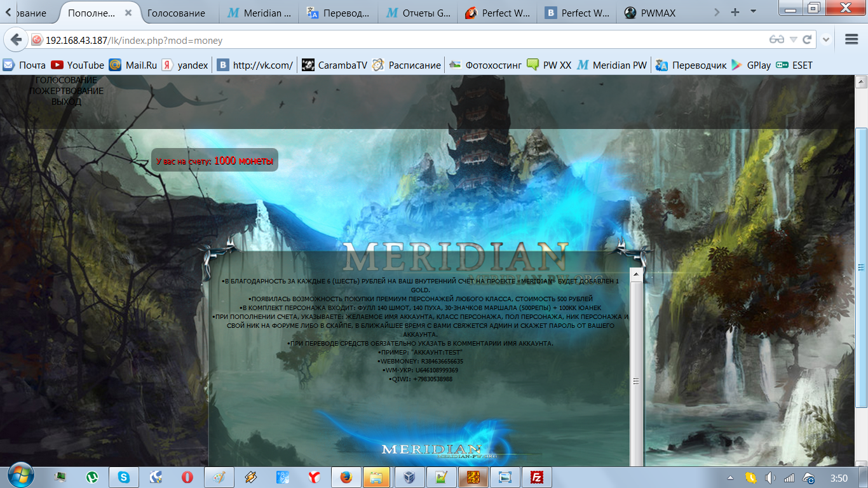Click the network signal tray icon
868x488 pixels.
point(789,478)
